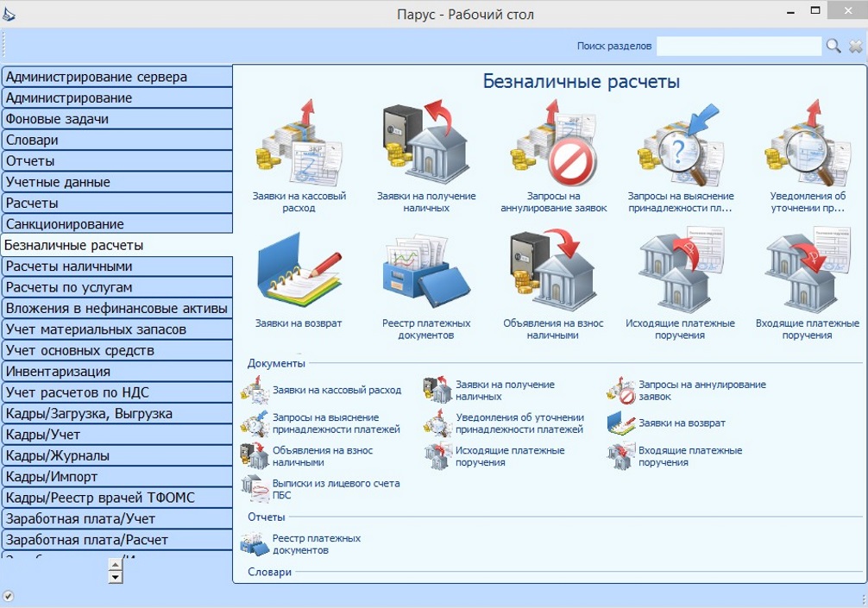Open large Входящие платежные поручения icon
This screenshot has width=868, height=608.
coord(808,269)
